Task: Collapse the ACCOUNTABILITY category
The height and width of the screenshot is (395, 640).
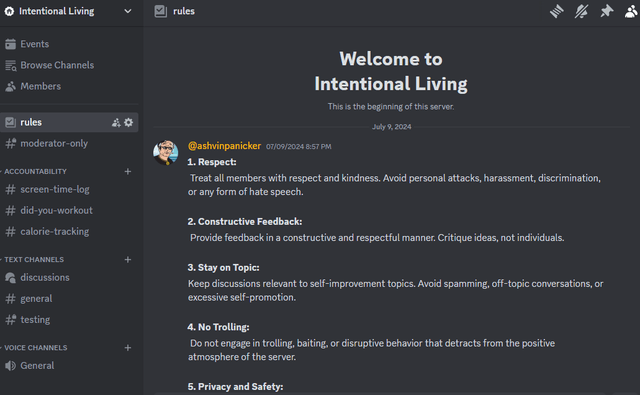Action: click(35, 171)
